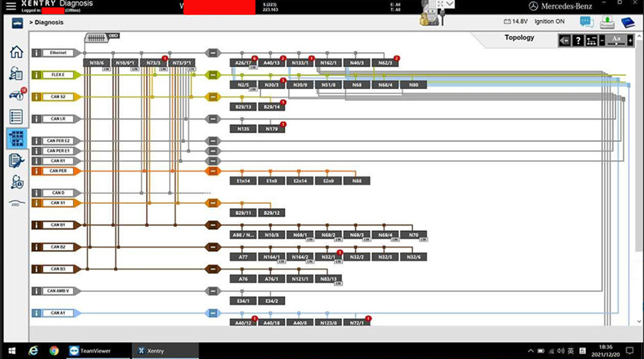Open control unit N179

click(272, 129)
